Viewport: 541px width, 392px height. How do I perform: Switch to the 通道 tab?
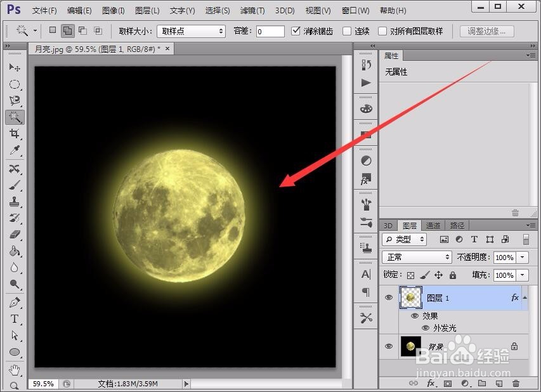tap(433, 226)
